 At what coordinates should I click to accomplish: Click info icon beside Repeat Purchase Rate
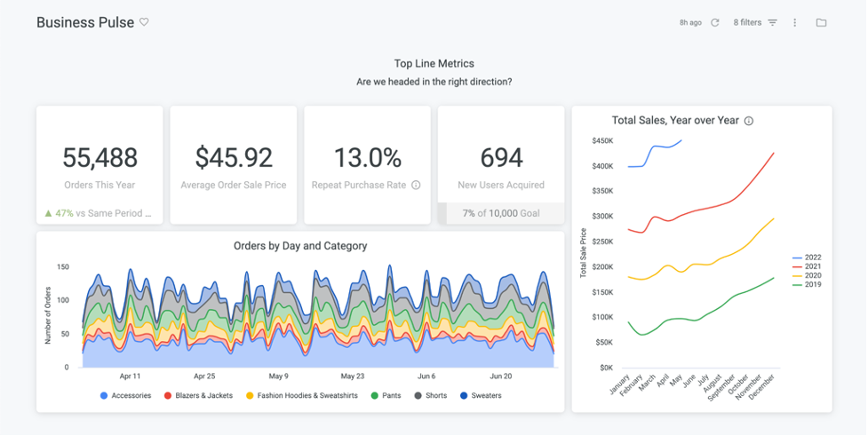[416, 186]
